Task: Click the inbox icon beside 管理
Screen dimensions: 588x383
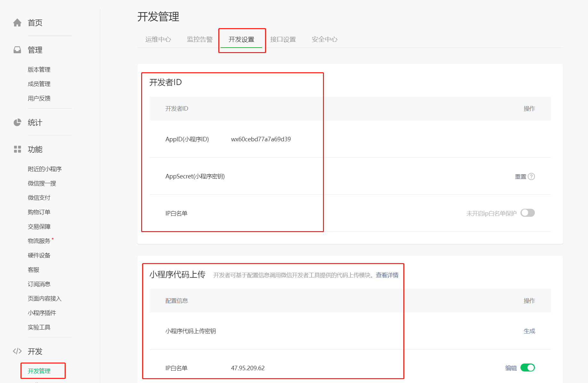Action: 17,50
